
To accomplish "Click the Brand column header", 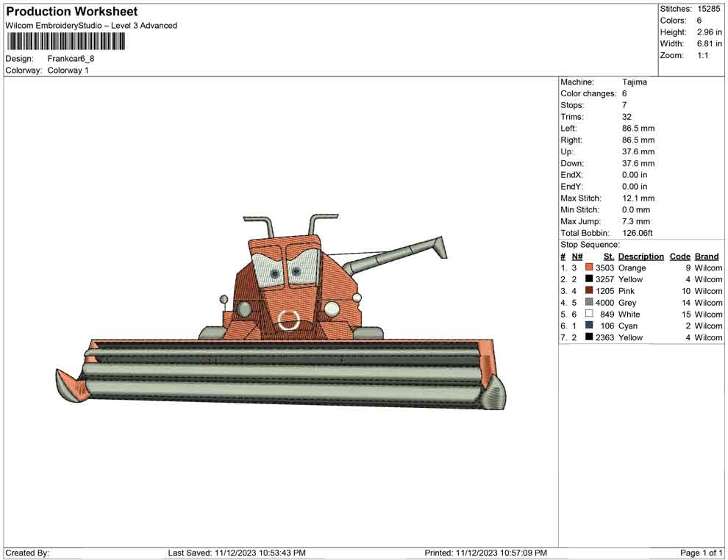I will [x=707, y=256].
